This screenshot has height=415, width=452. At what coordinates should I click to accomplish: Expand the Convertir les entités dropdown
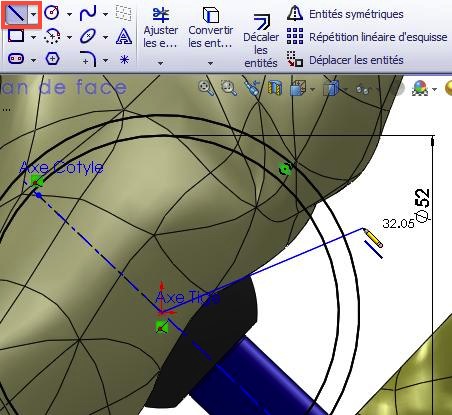click(x=210, y=63)
